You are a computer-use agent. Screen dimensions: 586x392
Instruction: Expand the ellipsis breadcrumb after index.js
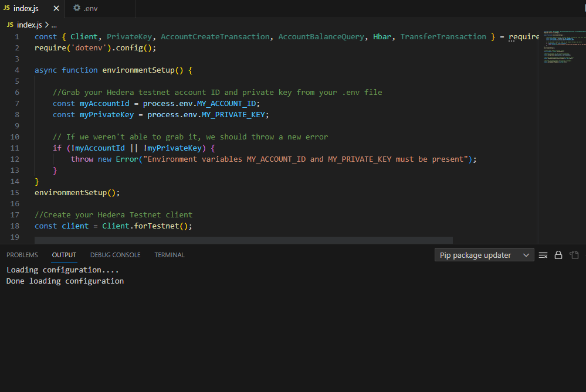coord(53,25)
